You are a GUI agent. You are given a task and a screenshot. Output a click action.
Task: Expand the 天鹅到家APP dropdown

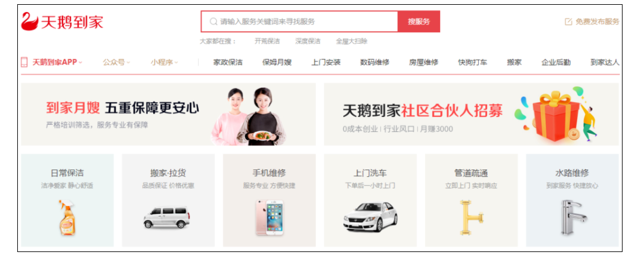(x=57, y=63)
